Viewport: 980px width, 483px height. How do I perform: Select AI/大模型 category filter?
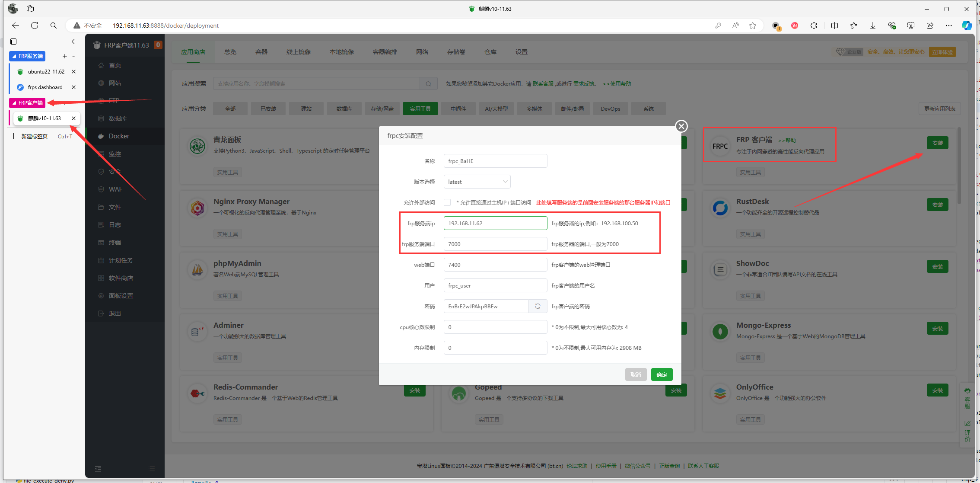(x=496, y=109)
